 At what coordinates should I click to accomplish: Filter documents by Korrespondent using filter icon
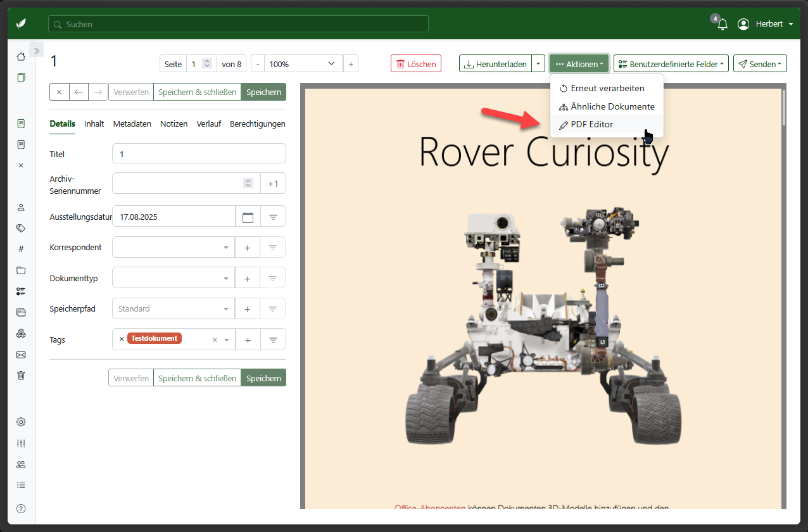[x=273, y=248]
